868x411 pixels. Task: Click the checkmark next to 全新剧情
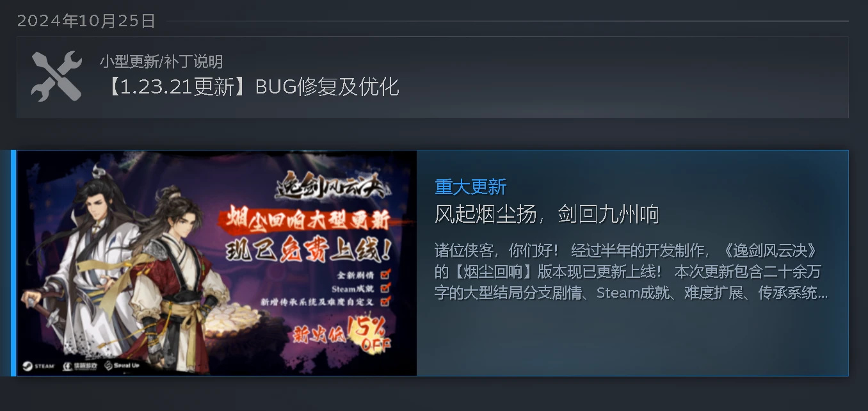pyautogui.click(x=385, y=275)
